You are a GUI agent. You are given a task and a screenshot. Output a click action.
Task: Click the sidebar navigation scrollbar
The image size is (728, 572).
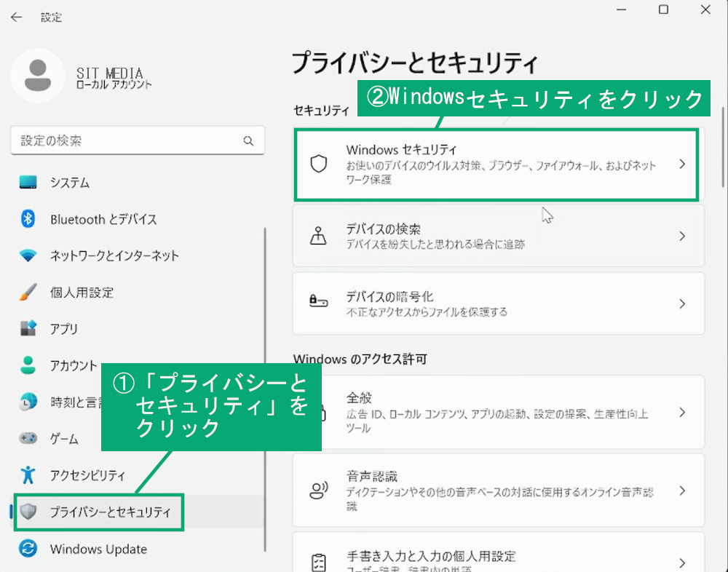(265, 389)
